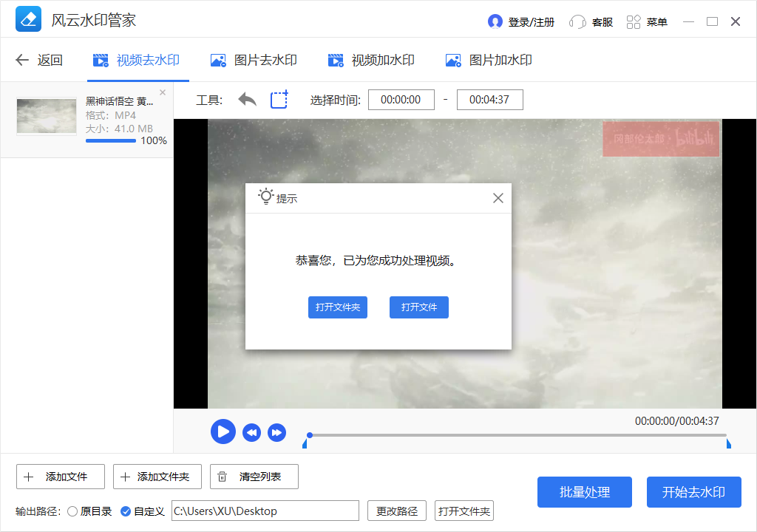Viewport: 757px width, 532px height.
Task: Open the 菜单 menu icon
Action: (x=633, y=22)
